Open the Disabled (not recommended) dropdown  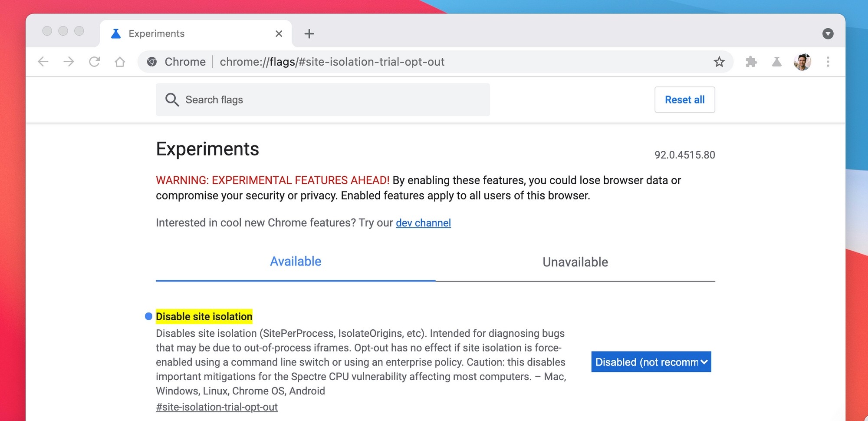(651, 362)
